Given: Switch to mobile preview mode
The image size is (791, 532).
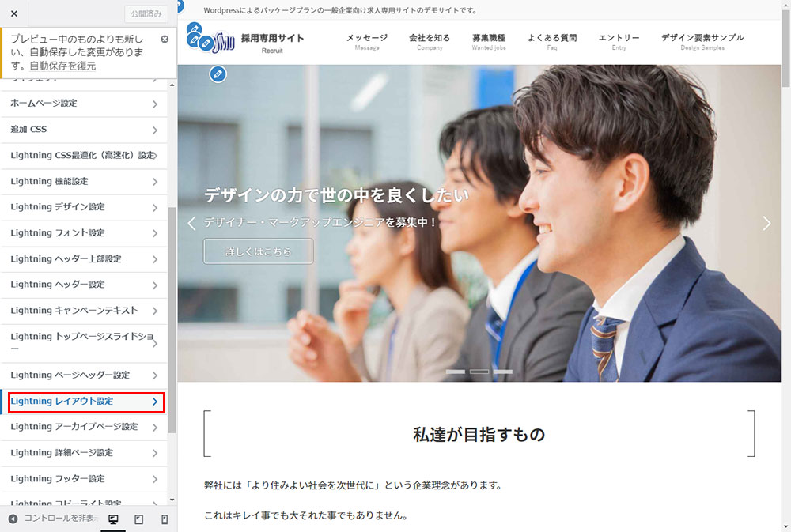Looking at the screenshot, I should 165,519.
